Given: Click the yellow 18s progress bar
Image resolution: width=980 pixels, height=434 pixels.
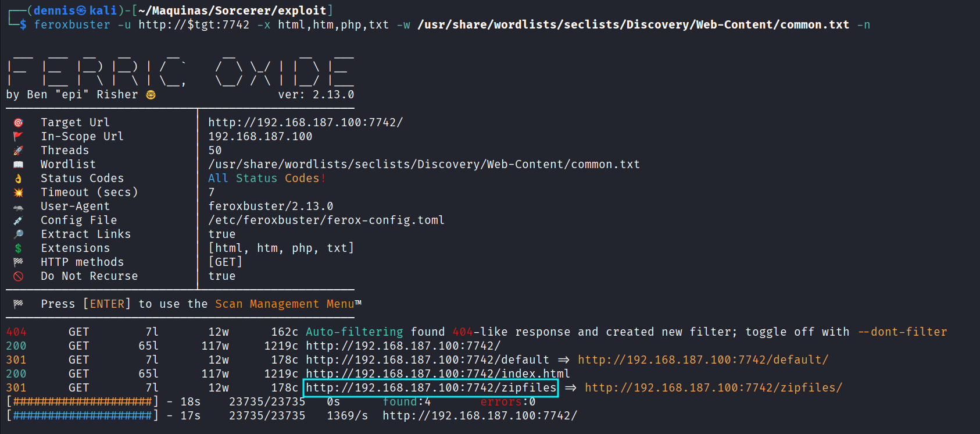Looking at the screenshot, I should (82, 402).
